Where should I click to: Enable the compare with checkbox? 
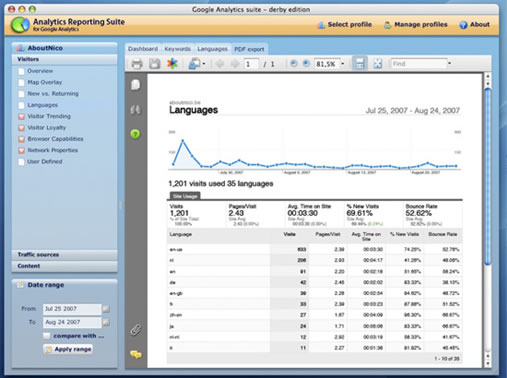coord(47,336)
